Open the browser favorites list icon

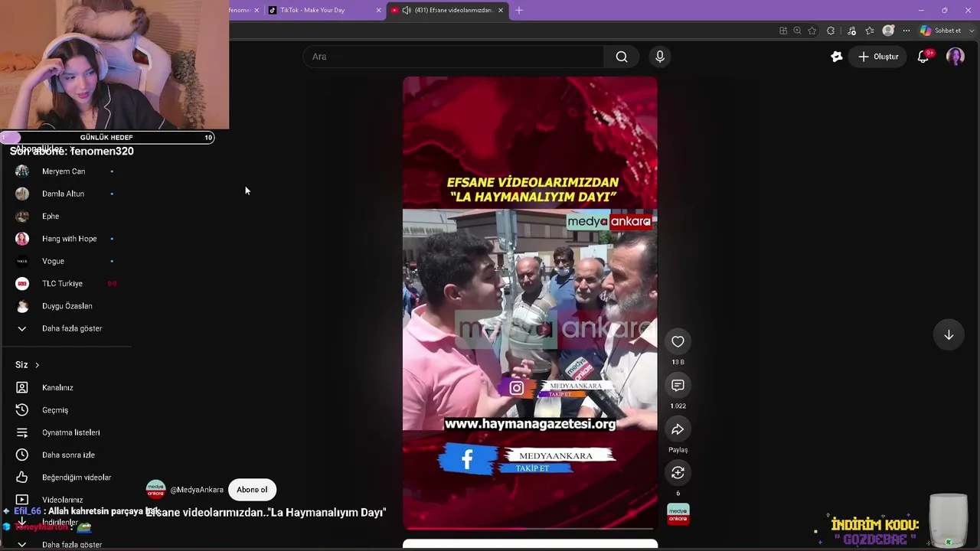(870, 31)
